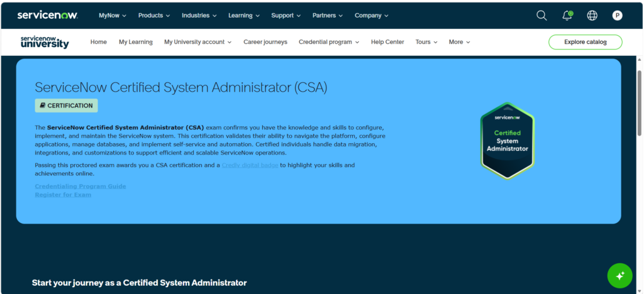
Task: Open the Credentialing Program Guide link
Action: pyautogui.click(x=80, y=186)
